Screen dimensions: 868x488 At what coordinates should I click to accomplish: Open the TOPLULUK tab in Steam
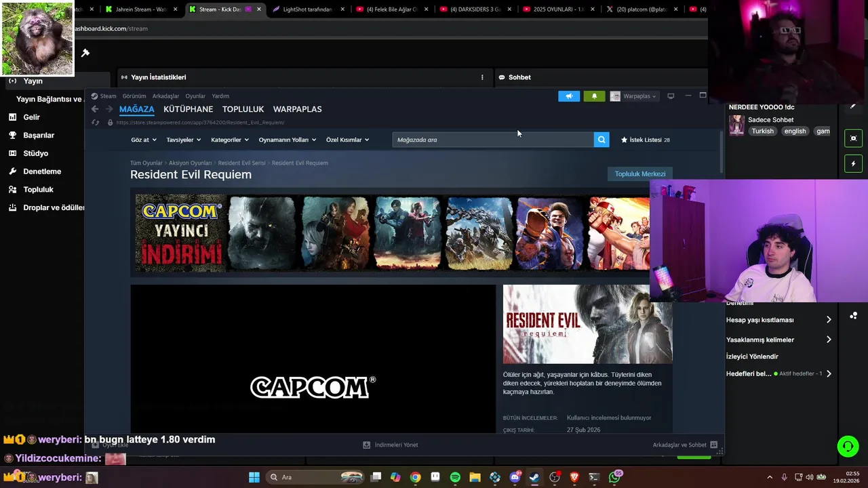click(243, 109)
